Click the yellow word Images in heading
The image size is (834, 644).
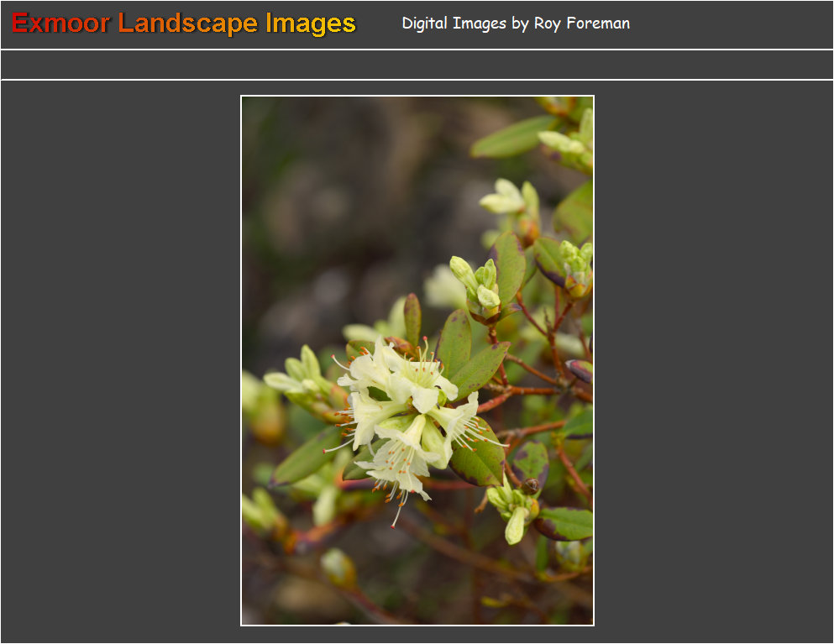click(x=311, y=24)
